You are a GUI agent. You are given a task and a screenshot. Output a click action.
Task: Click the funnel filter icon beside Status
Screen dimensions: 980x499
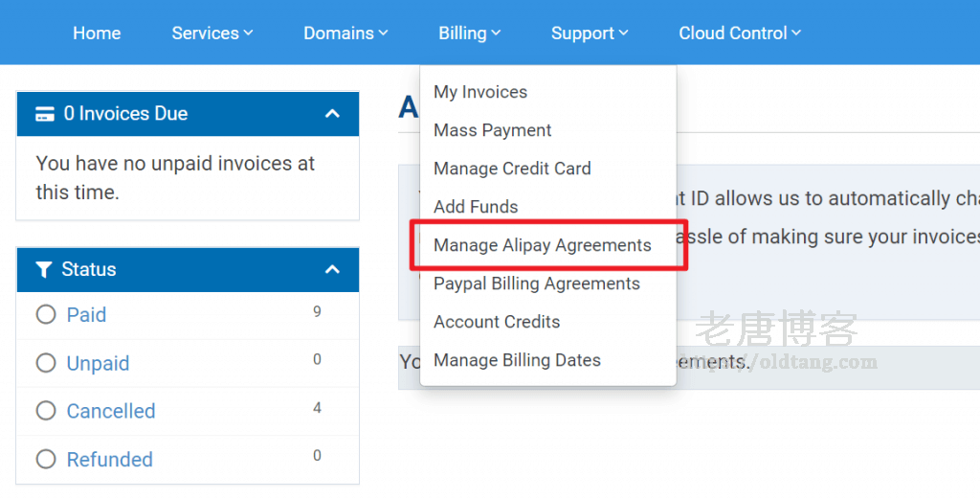(x=44, y=270)
